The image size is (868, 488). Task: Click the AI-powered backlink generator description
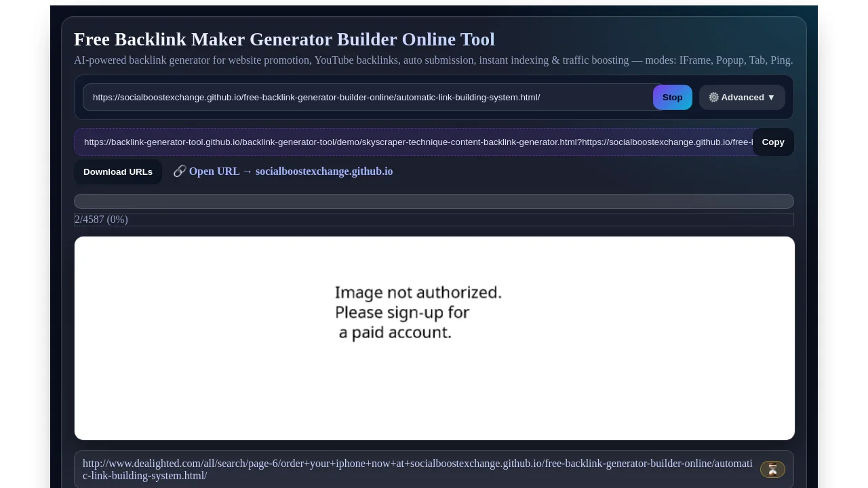click(433, 60)
